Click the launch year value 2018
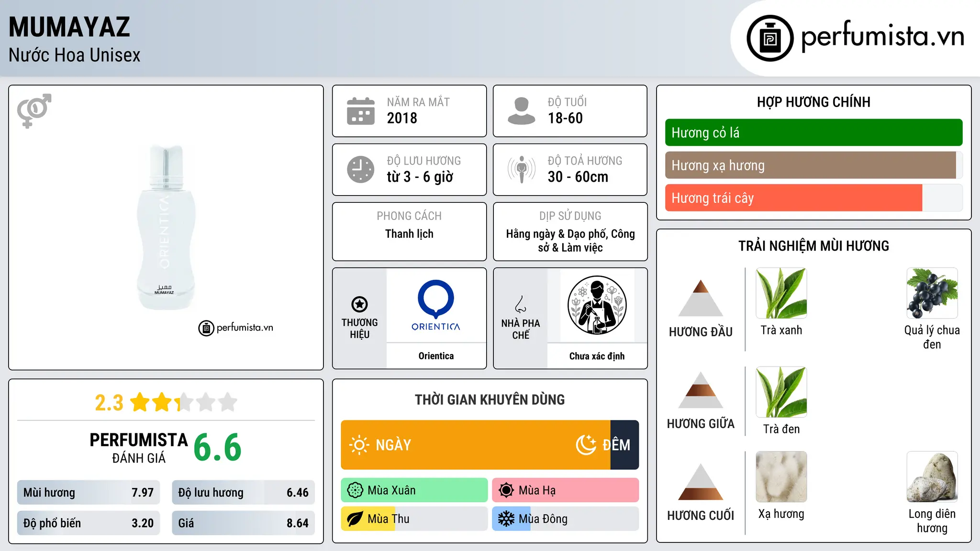The width and height of the screenshot is (980, 551). 402,118
